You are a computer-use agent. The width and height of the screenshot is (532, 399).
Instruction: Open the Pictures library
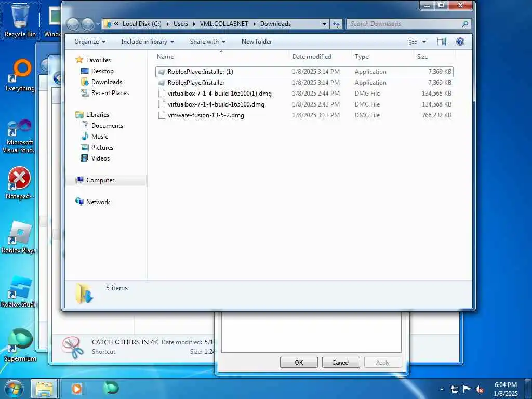click(x=102, y=147)
